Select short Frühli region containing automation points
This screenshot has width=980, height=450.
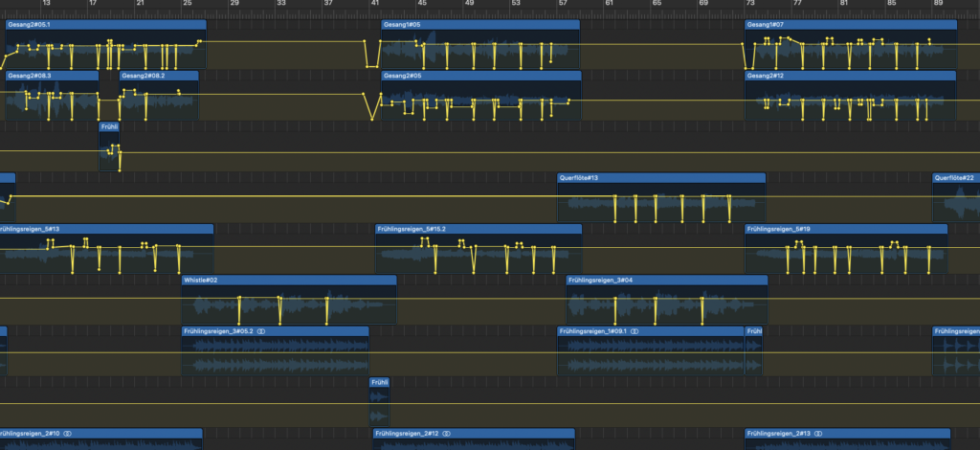point(109,146)
